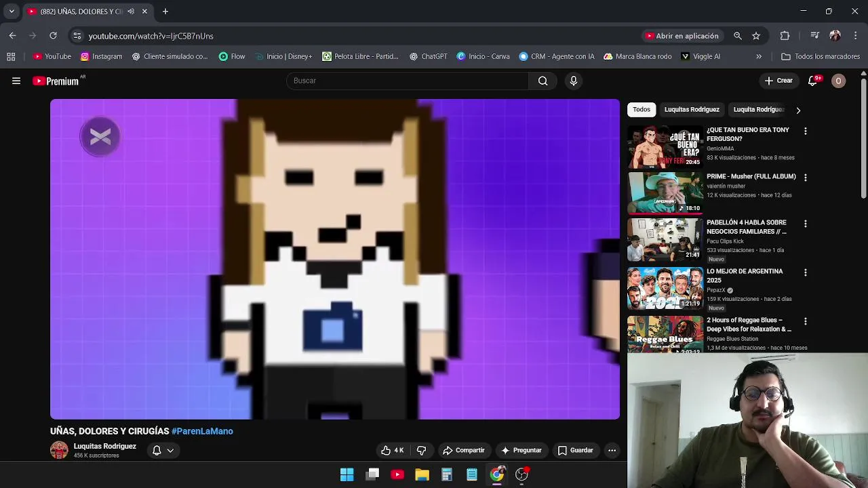Click the address bar URL
The width and height of the screenshot is (868, 488).
151,36
